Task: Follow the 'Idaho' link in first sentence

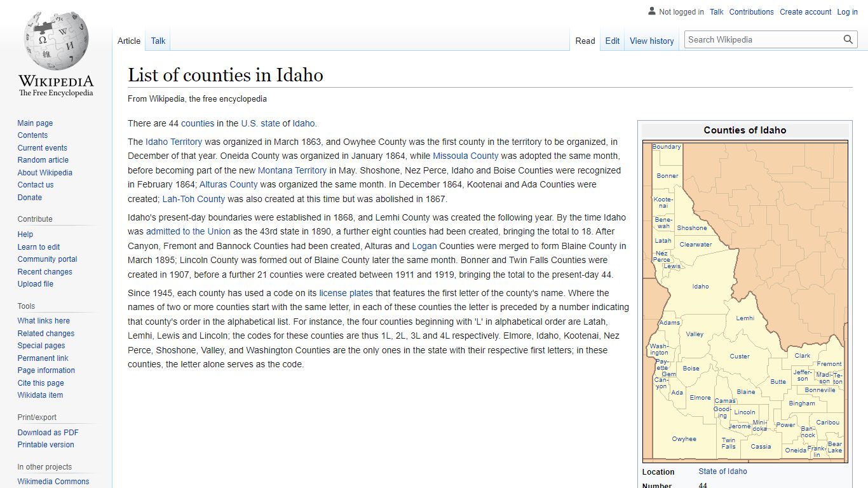Action: click(x=304, y=123)
